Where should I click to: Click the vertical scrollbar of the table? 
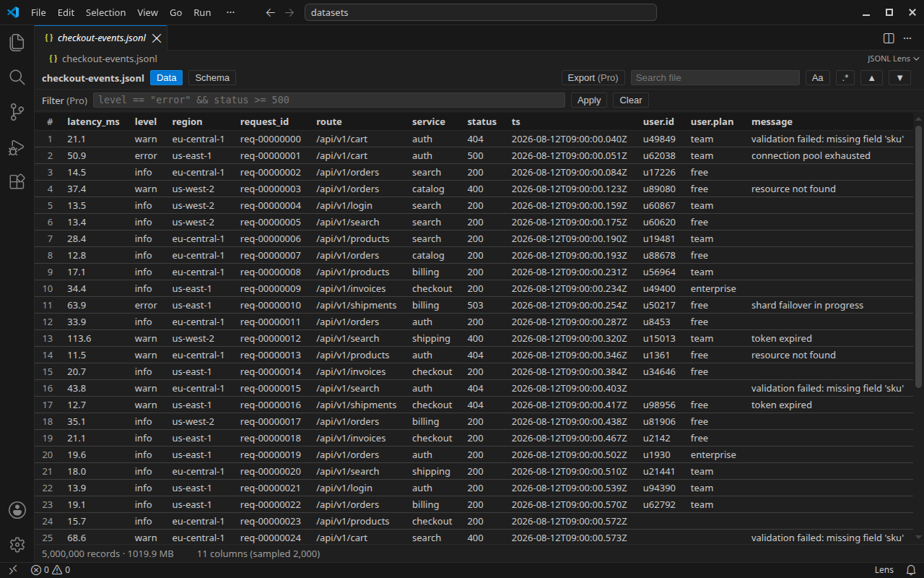coord(918,256)
